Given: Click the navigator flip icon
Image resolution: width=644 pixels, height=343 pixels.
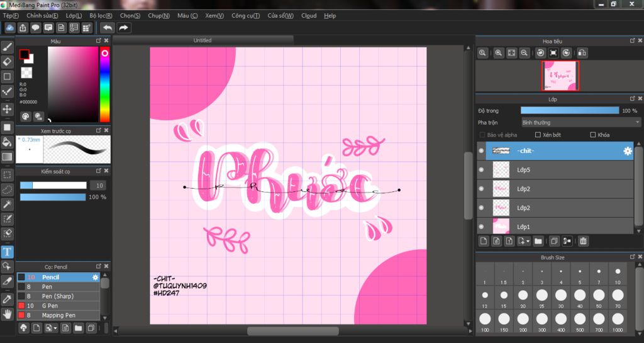Looking at the screenshot, I should tap(582, 53).
